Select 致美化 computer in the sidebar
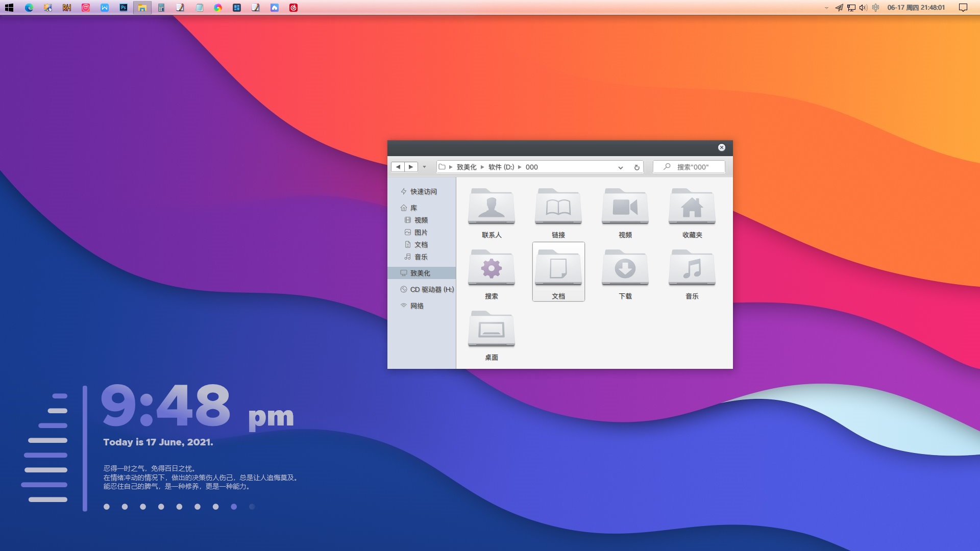980x551 pixels. (422, 273)
